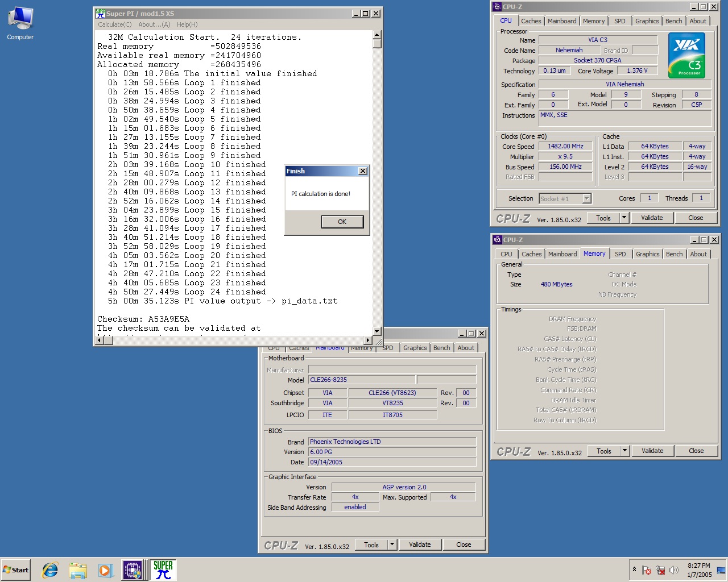Click Close in Mainboard CPU-Z window
This screenshot has width=728, height=582.
pyautogui.click(x=464, y=544)
